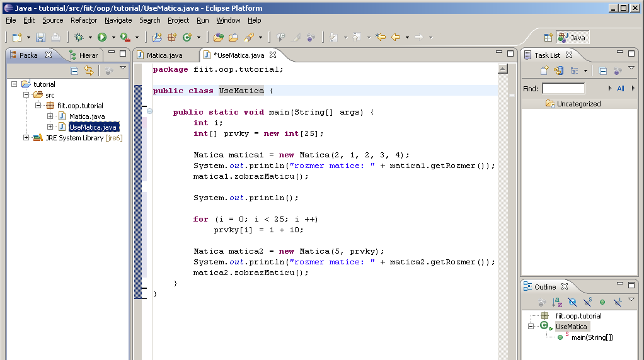Click the Open Perspective icon

tap(548, 38)
